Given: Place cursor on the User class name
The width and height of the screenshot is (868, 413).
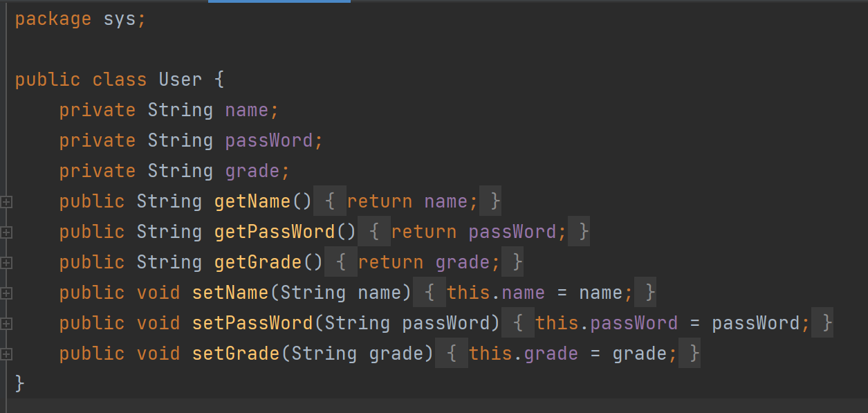Looking at the screenshot, I should click(x=181, y=80).
